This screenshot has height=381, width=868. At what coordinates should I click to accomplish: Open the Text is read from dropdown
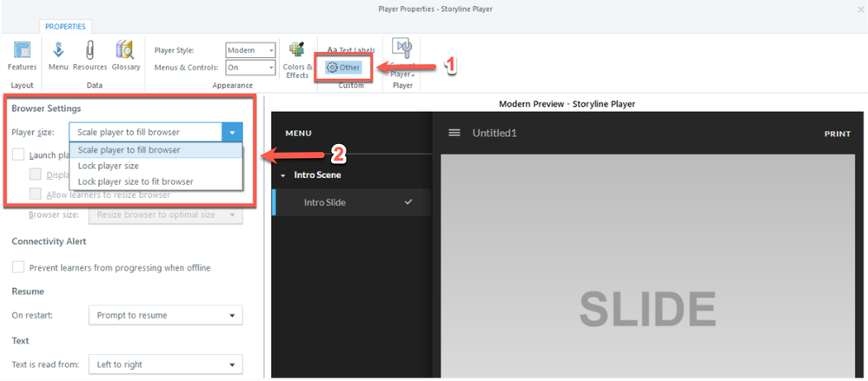tap(165, 365)
